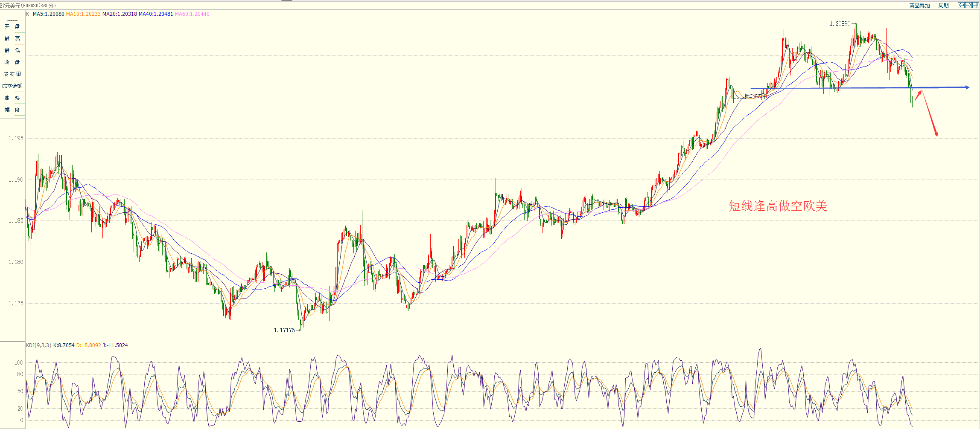This screenshot has width=980, height=429.
Task: Click the 开盘 row in info panel
Action: (12, 26)
